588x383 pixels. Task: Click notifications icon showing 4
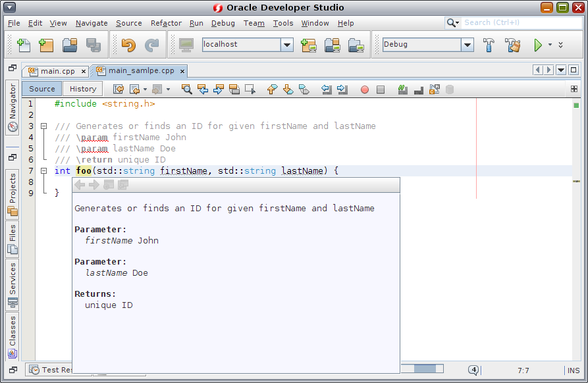point(473,370)
